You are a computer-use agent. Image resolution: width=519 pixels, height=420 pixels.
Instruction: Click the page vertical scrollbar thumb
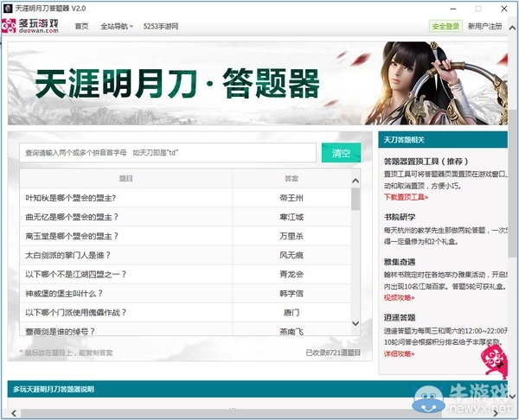coord(512,182)
